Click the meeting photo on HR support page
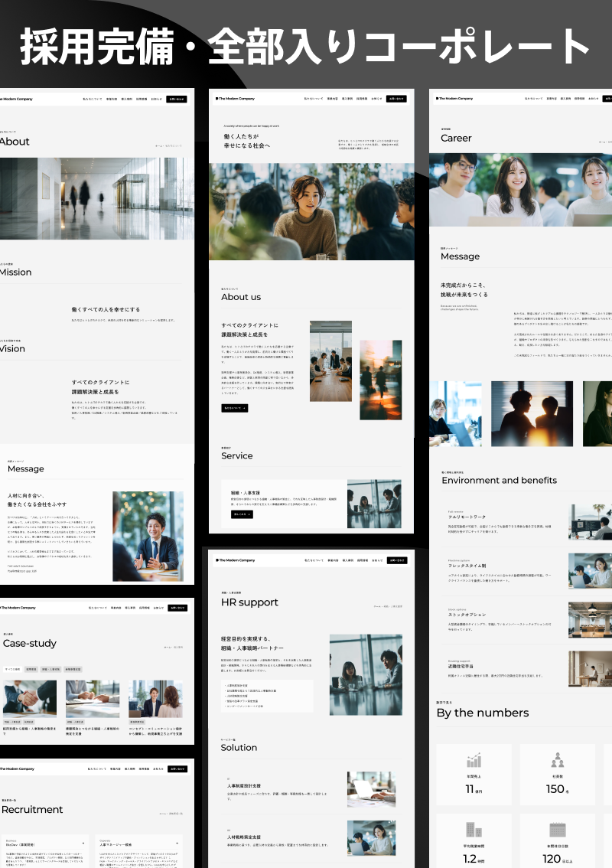Screen dimensions: 612x868 click(x=366, y=675)
